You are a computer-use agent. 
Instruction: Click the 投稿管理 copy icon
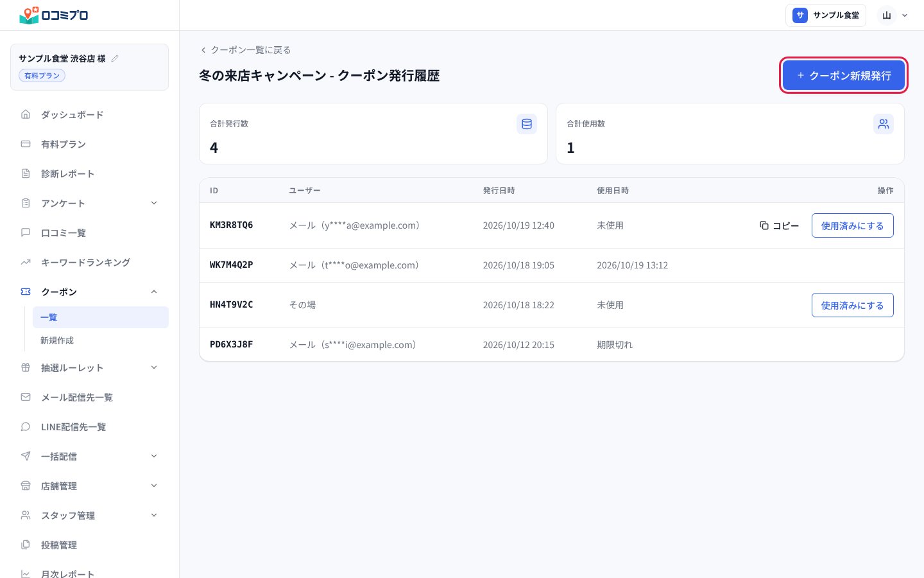[26, 545]
